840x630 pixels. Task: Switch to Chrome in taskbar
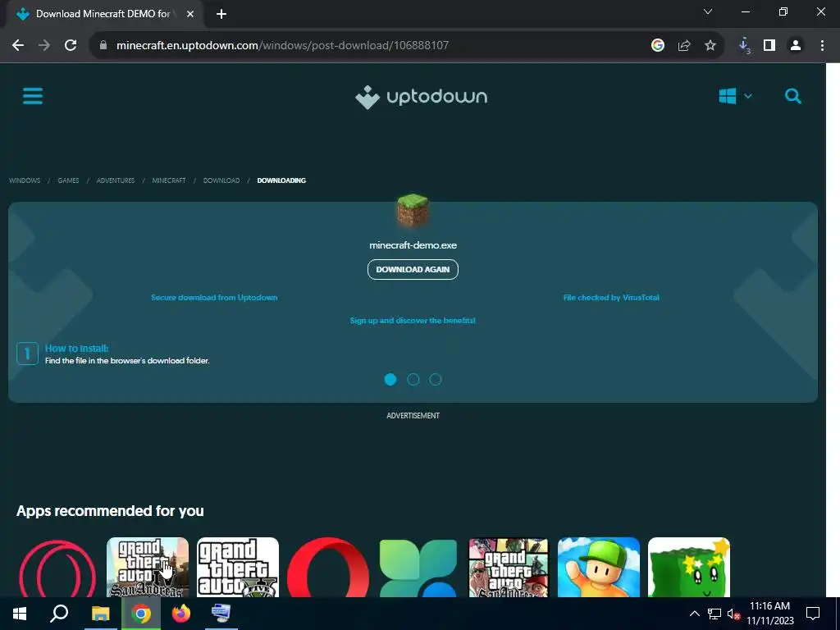coord(141,614)
